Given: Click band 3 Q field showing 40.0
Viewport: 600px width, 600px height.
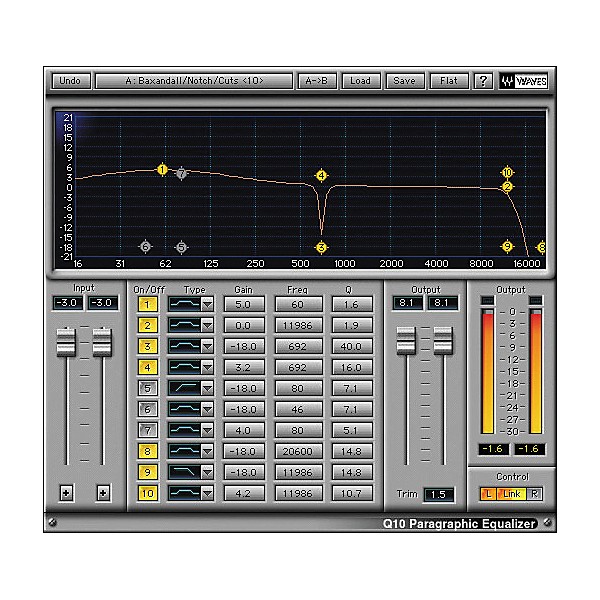Looking at the screenshot, I should coord(351,347).
